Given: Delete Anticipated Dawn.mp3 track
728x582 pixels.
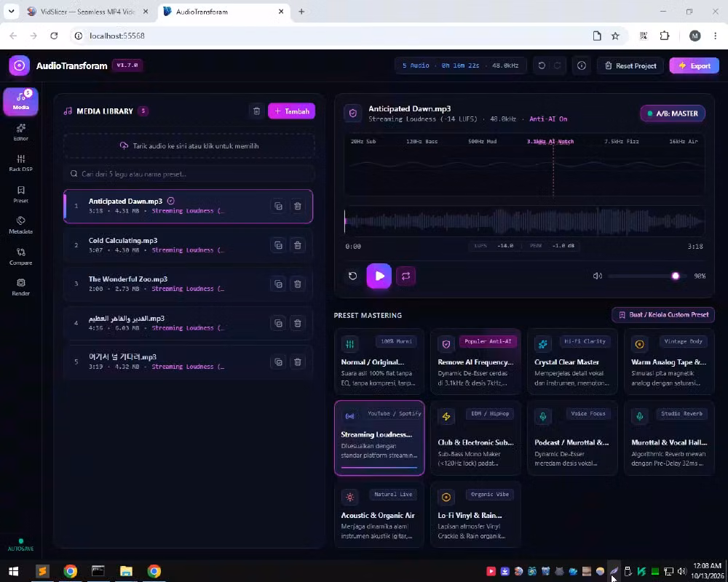Looking at the screenshot, I should click(298, 206).
